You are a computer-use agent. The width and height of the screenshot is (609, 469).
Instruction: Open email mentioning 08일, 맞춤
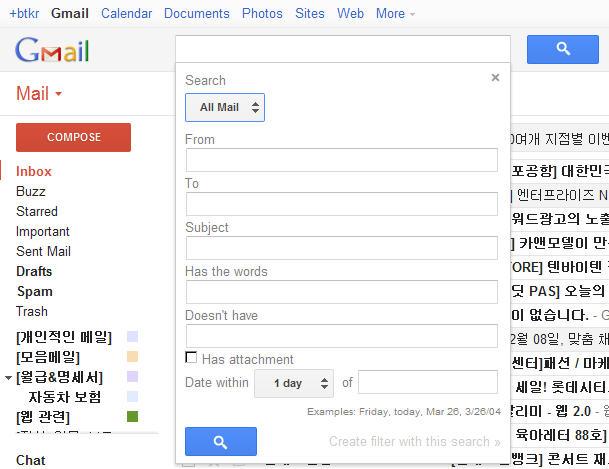560,339
